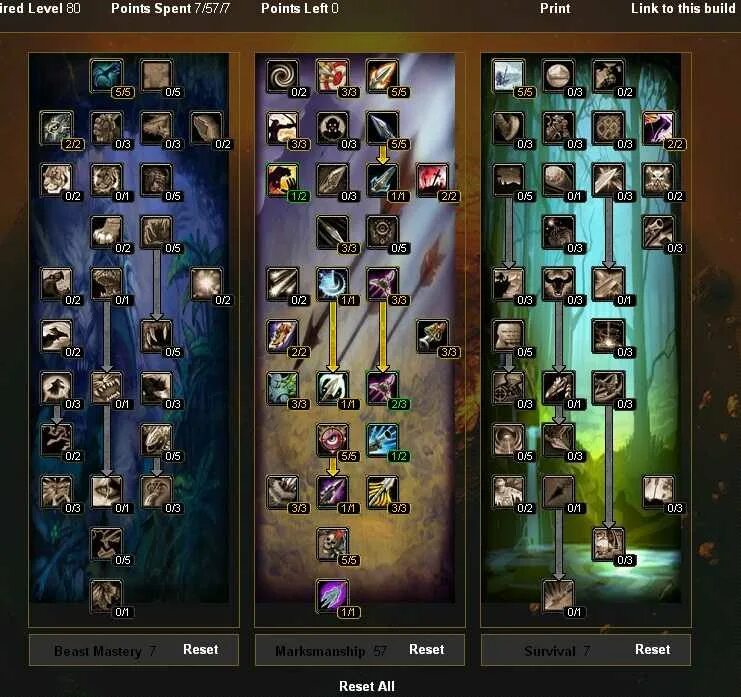This screenshot has height=697, width=741.
Task: Click the Rapid Killing 2/2 red talent icon
Action: pyautogui.click(x=432, y=180)
